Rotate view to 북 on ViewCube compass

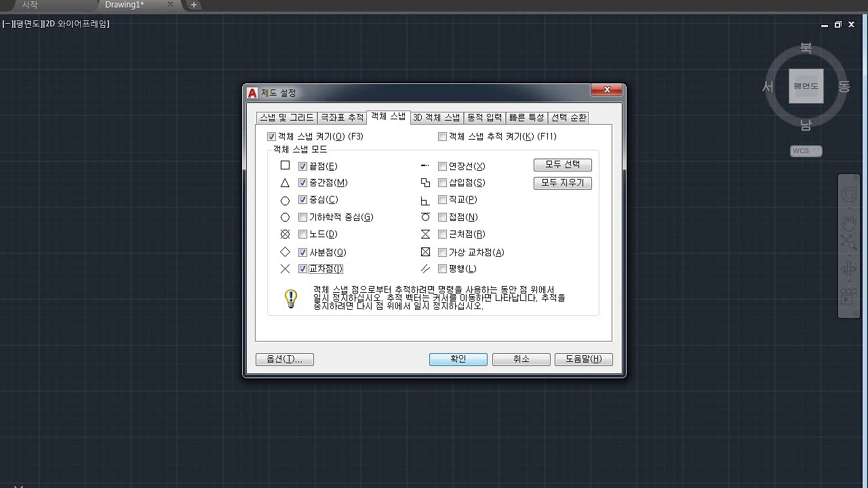coord(806,48)
